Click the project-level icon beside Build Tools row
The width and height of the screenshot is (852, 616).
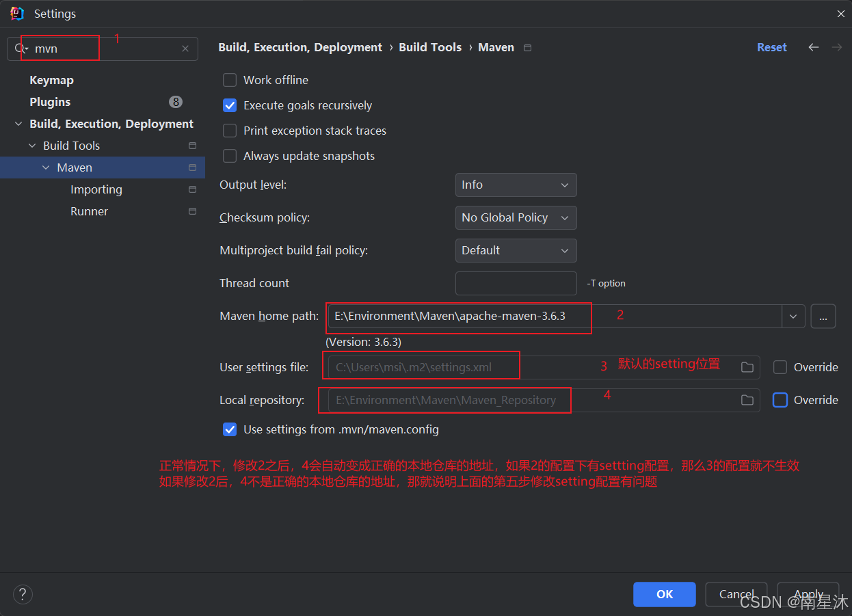point(192,146)
